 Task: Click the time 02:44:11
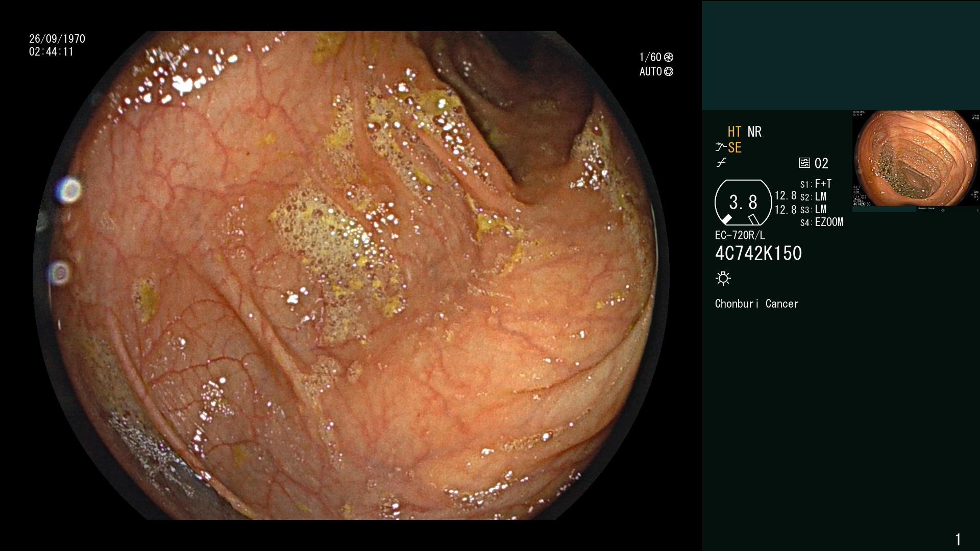tap(51, 52)
